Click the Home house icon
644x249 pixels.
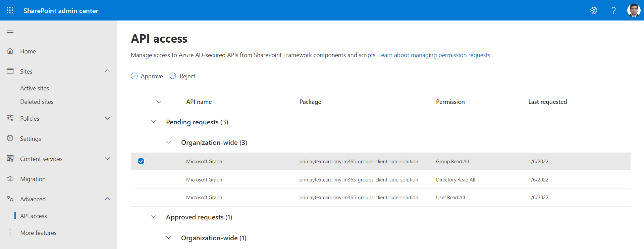click(10, 51)
